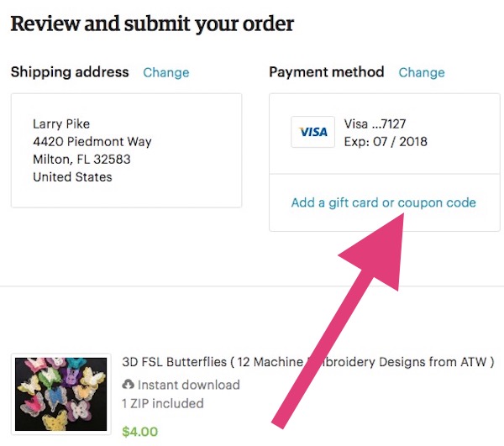Viewport: 504px width, 446px height.
Task: Click the instant download cloud icon
Action: coord(129,385)
